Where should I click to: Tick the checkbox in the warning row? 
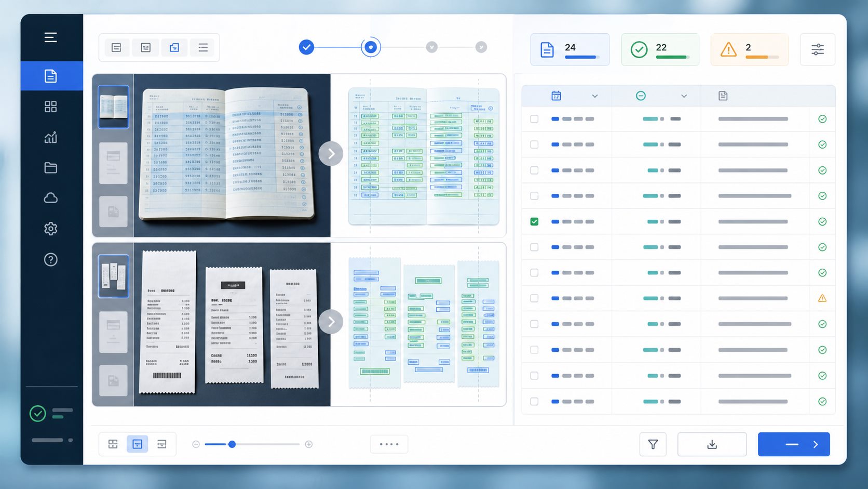click(534, 298)
